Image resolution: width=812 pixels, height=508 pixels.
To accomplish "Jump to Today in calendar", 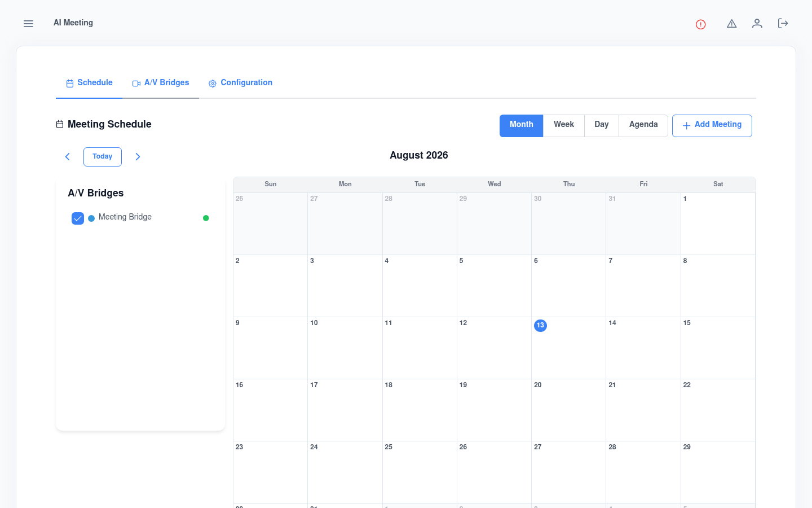I will tap(103, 157).
